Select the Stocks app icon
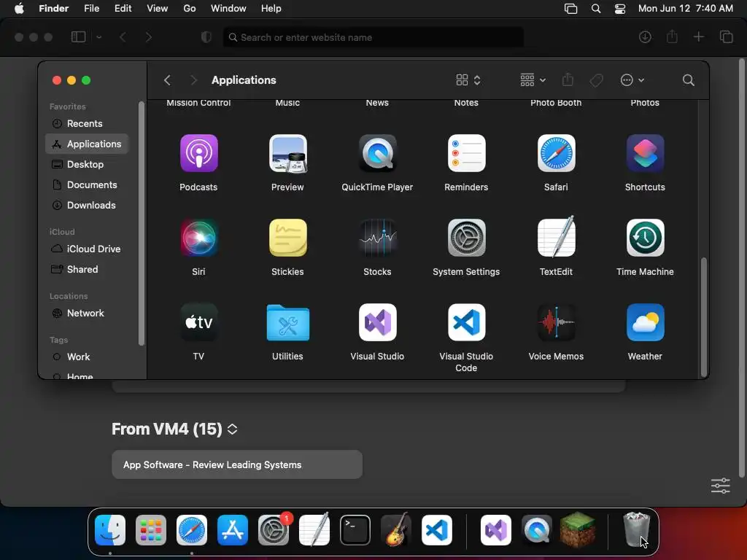The width and height of the screenshot is (747, 560). [377, 238]
